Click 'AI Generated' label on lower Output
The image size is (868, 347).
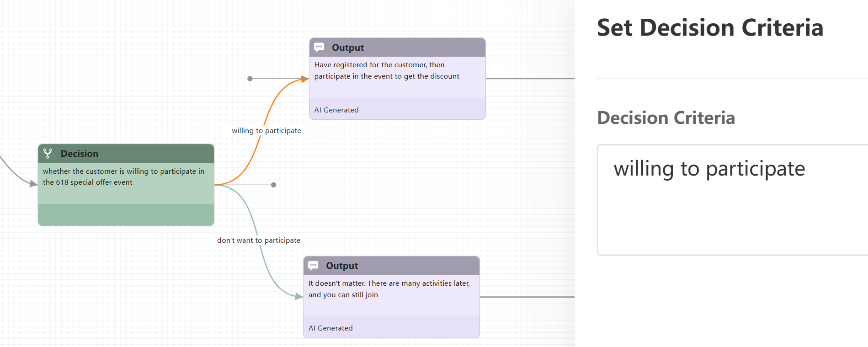tap(330, 328)
